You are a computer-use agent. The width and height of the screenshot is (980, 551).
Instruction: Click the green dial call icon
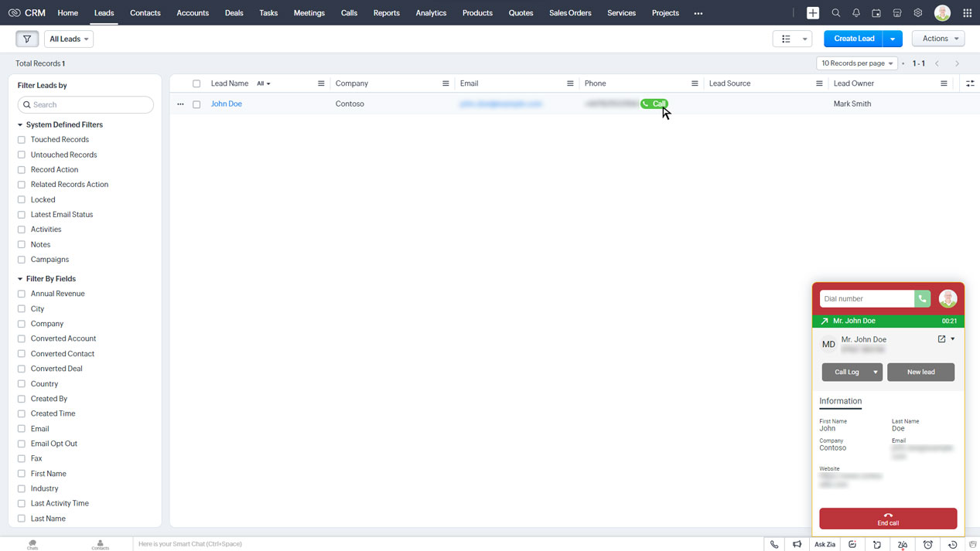[922, 299]
